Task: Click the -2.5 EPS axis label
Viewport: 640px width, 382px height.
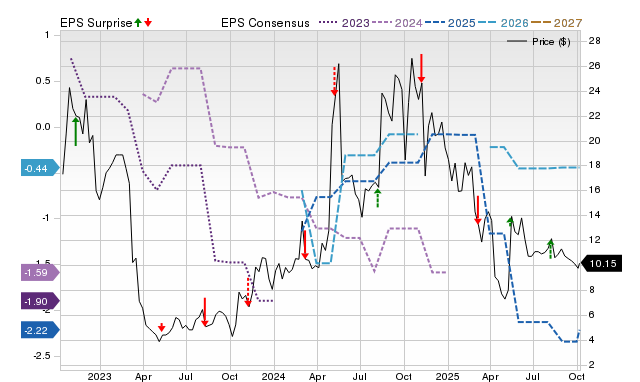Action: click(x=42, y=356)
